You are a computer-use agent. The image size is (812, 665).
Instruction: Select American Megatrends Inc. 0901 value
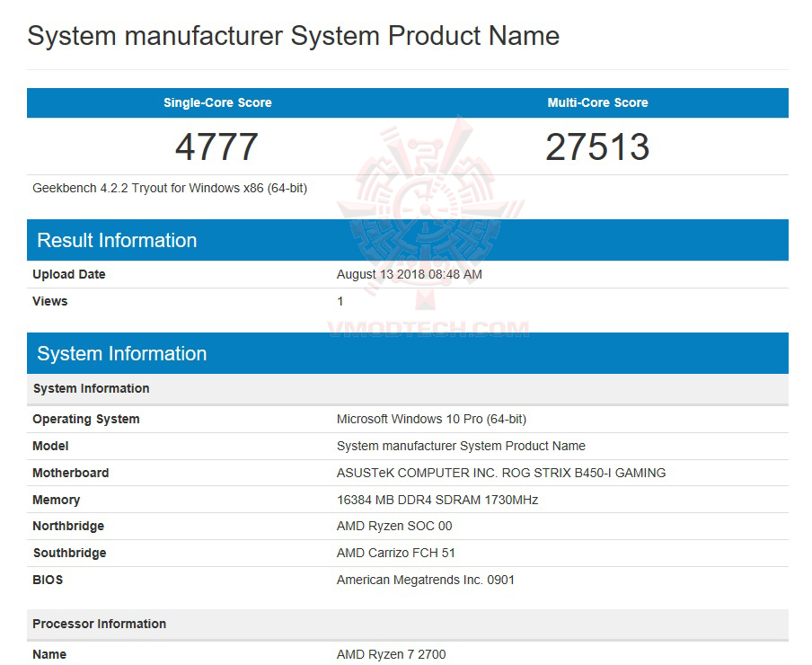pos(425,580)
